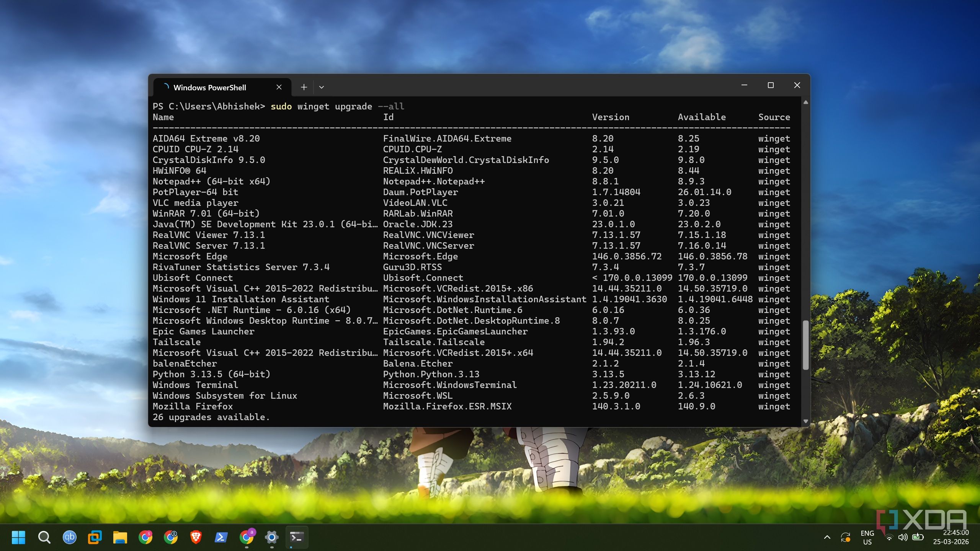This screenshot has height=551, width=980.
Task: Click the terminal scrollbar thumb
Action: click(x=805, y=345)
